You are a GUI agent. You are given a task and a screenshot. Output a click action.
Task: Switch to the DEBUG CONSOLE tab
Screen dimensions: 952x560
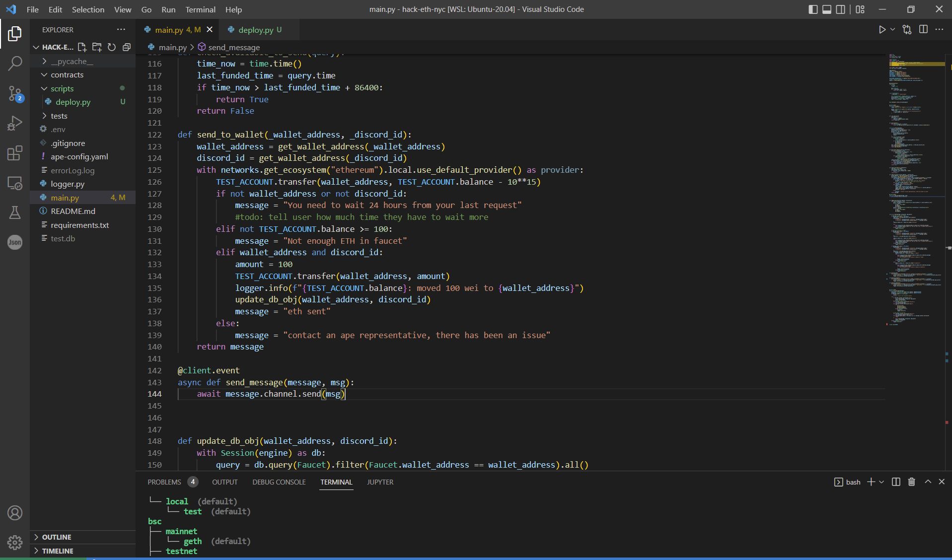279,482
